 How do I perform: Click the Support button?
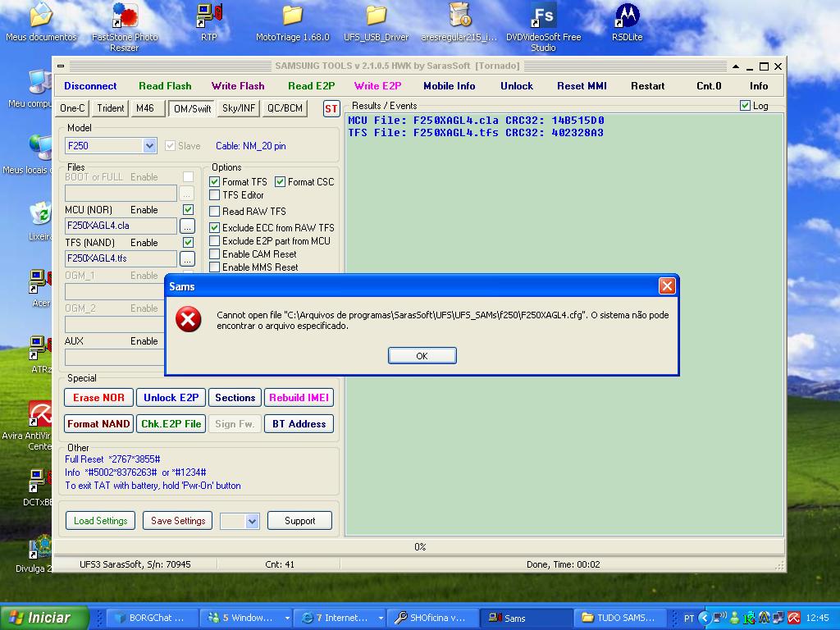coord(300,521)
